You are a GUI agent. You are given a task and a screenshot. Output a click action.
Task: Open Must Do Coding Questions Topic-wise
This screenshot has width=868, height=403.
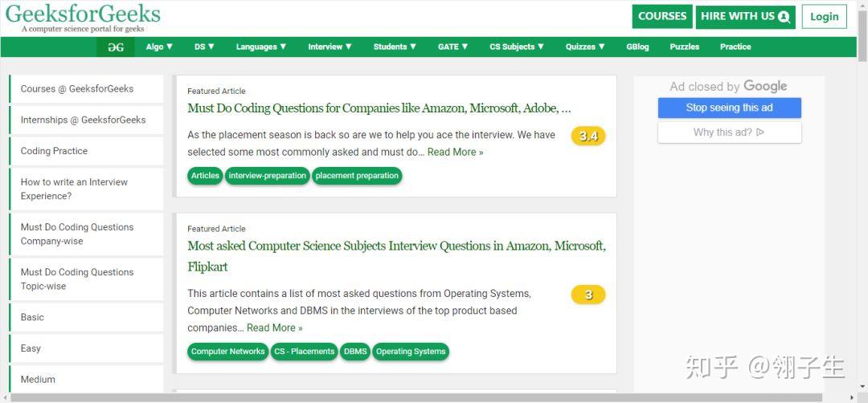coord(86,279)
